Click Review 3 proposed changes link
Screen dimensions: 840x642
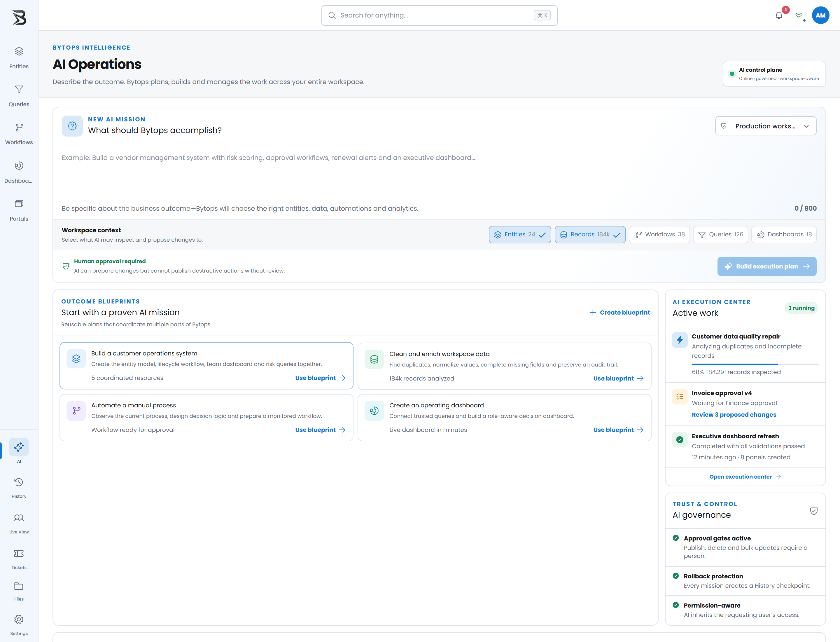pyautogui.click(x=734, y=414)
